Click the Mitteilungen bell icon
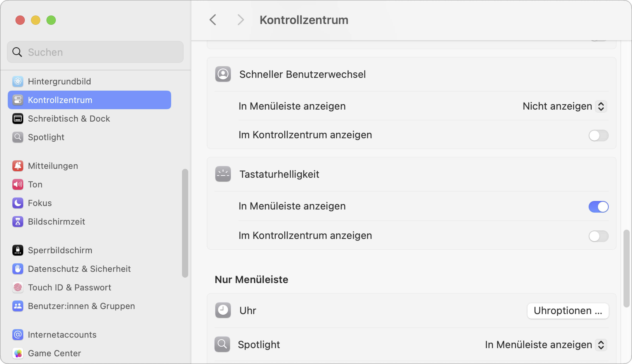The height and width of the screenshot is (364, 632). pos(18,166)
